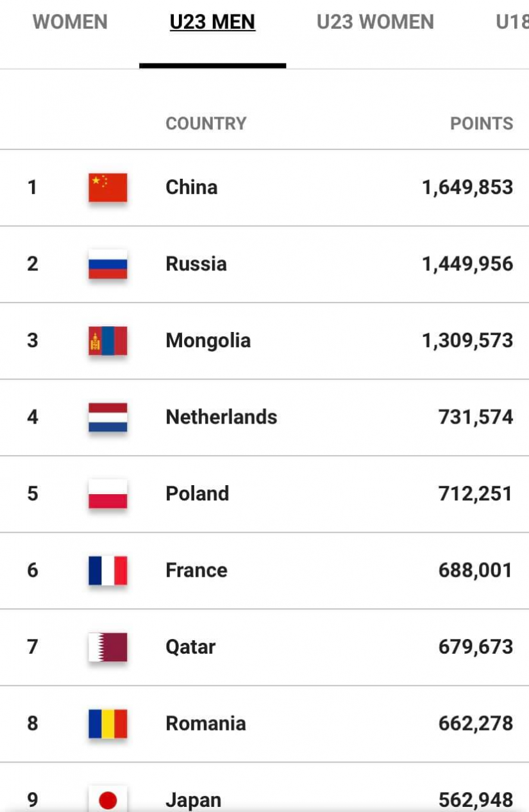The image size is (529, 812).
Task: Click the Japan flag icon
Action: [108, 799]
